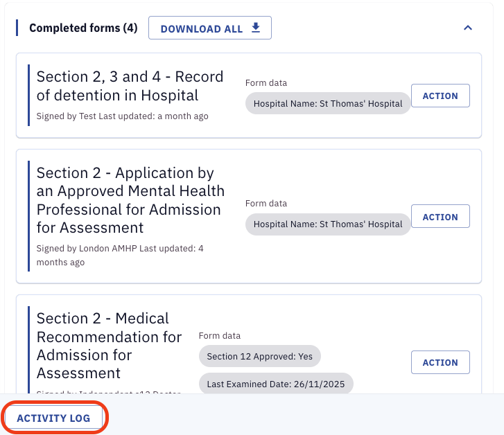The width and height of the screenshot is (504, 435).
Task: Open the Medical Recommendation for Admission form
Action: [109, 346]
